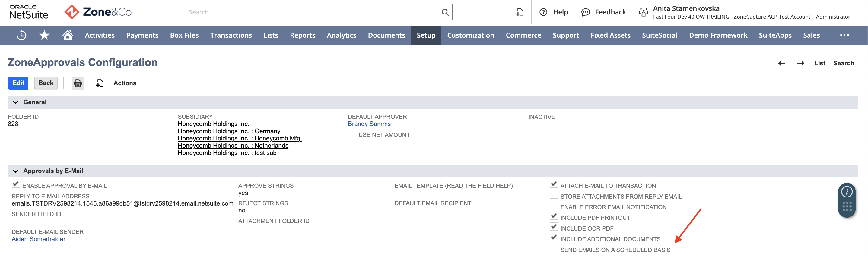Click in the global Search field
The image size is (868, 258).
coord(313,12)
